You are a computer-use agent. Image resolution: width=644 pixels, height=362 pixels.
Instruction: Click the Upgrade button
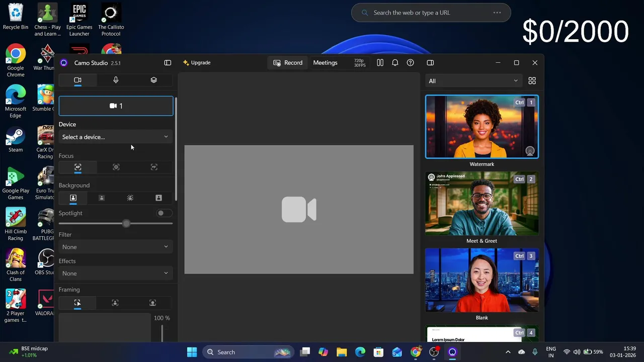197,63
